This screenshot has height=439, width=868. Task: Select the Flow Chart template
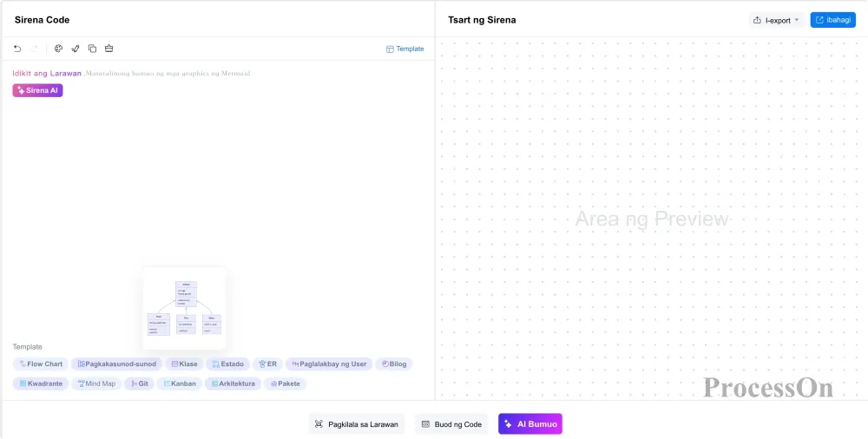pos(41,364)
